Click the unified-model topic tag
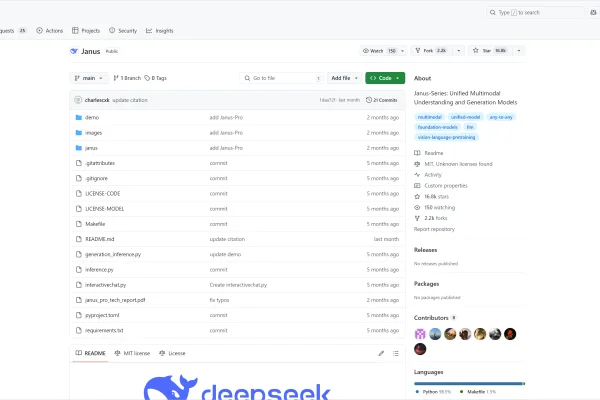This screenshot has height=400, width=600. pyautogui.click(x=465, y=117)
